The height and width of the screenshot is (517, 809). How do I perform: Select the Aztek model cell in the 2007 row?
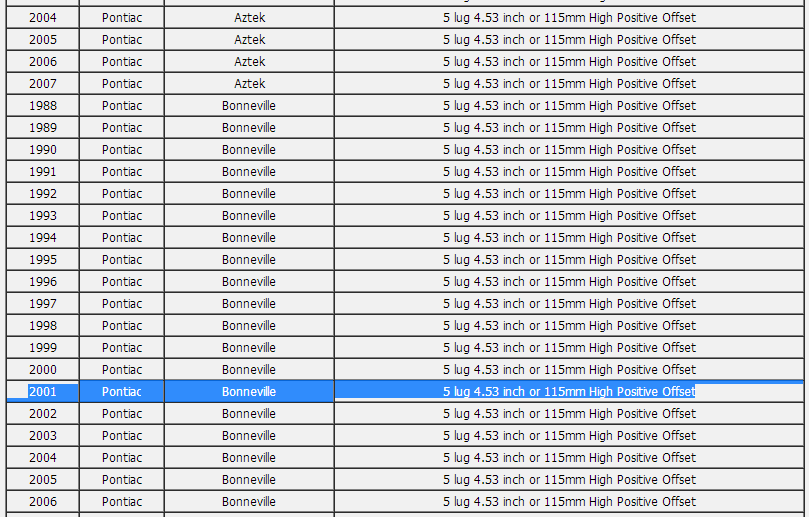point(250,84)
